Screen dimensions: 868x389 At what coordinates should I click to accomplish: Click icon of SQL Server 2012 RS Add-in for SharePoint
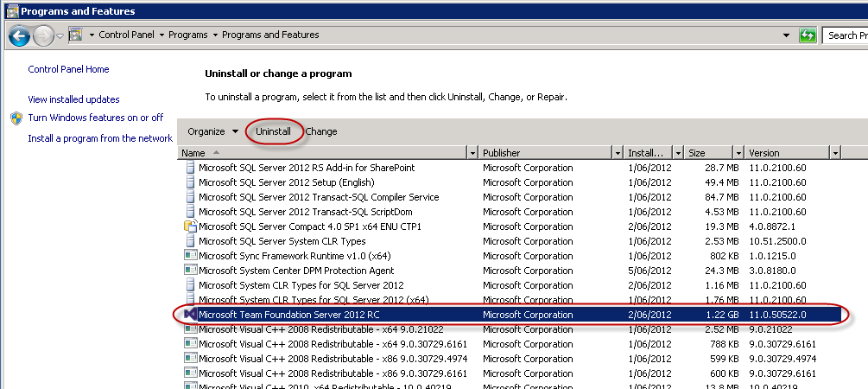tap(190, 168)
